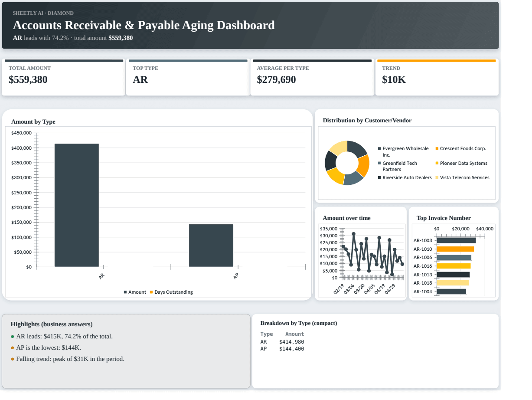The height and width of the screenshot is (400, 532).
Task: Click the Highlights (business answers) heading
Action: coord(52,324)
